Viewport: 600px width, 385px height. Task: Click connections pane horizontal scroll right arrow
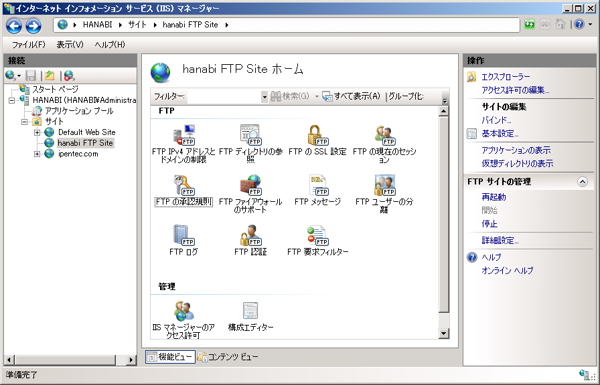click(131, 360)
